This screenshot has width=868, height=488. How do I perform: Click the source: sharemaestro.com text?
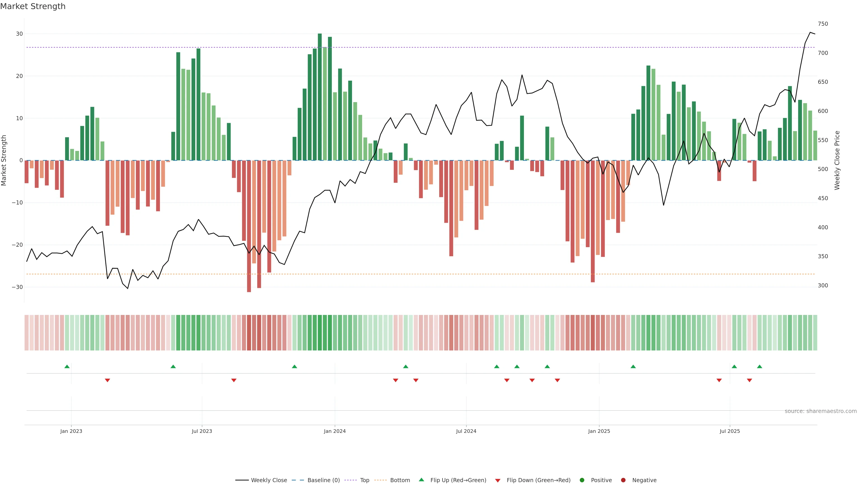(x=821, y=411)
